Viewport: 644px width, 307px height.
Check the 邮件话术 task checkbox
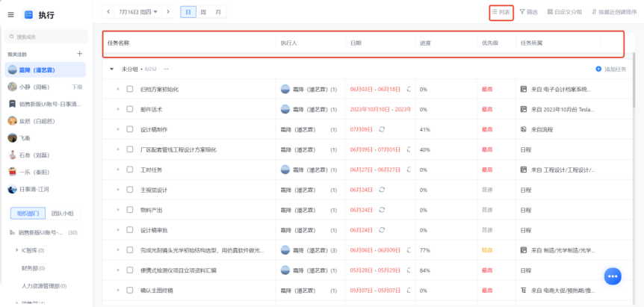(130, 109)
